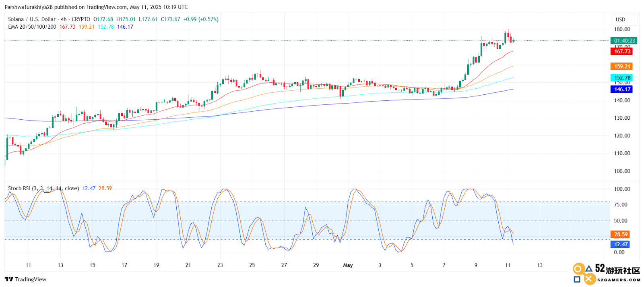Click the +0.99 (+0.57%) change value
The image size is (644, 287).
[x=201, y=19]
